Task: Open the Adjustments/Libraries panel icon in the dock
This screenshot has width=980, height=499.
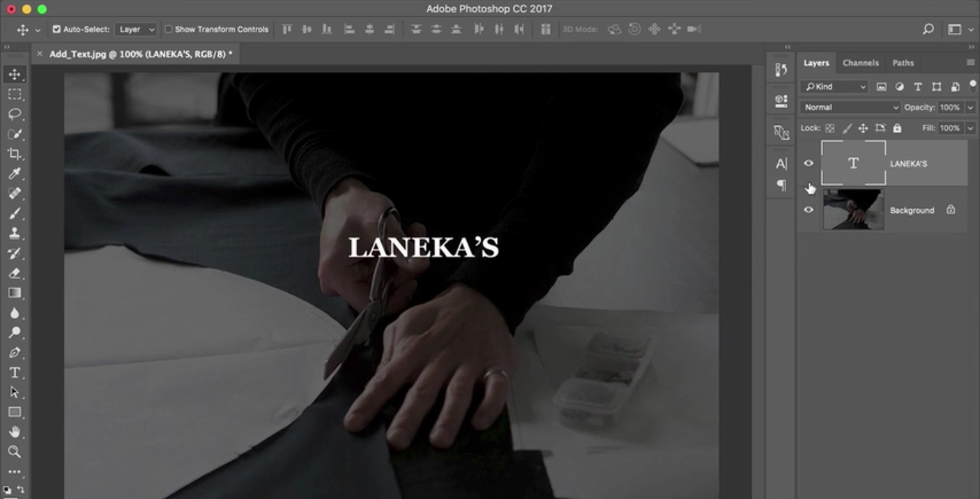Action: pyautogui.click(x=781, y=132)
